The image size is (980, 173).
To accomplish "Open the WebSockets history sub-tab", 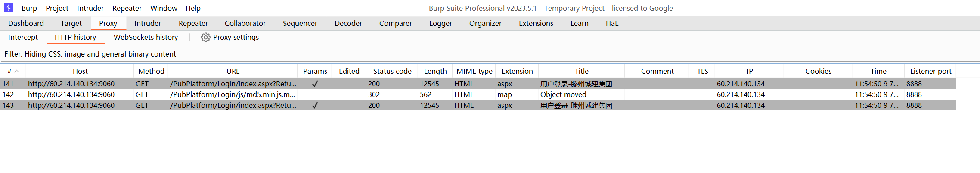I will [x=146, y=37].
